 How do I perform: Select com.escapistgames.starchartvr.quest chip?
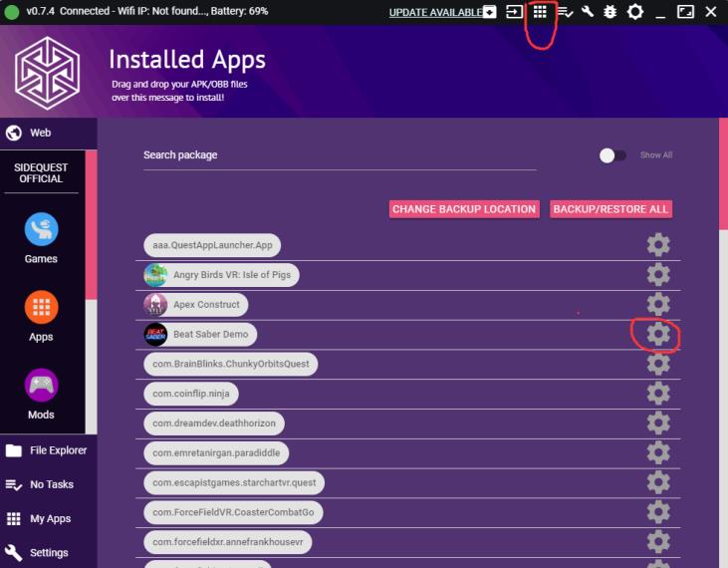tap(234, 482)
